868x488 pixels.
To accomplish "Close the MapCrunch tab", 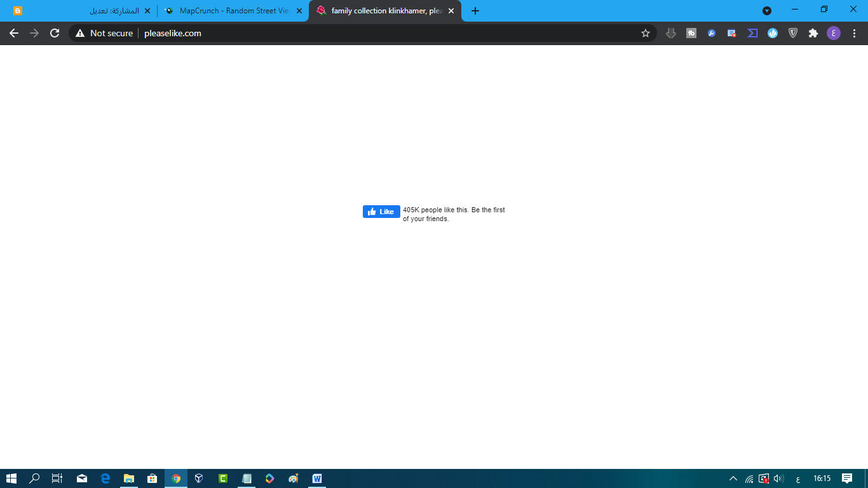I will [299, 11].
